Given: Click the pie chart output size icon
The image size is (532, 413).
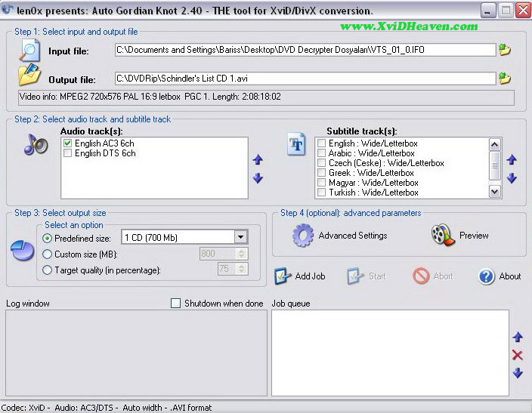Looking at the screenshot, I should 22,251.
